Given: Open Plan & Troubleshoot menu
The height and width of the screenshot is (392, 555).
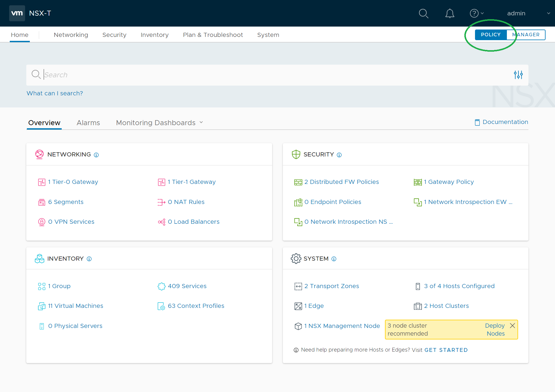Looking at the screenshot, I should (x=213, y=35).
